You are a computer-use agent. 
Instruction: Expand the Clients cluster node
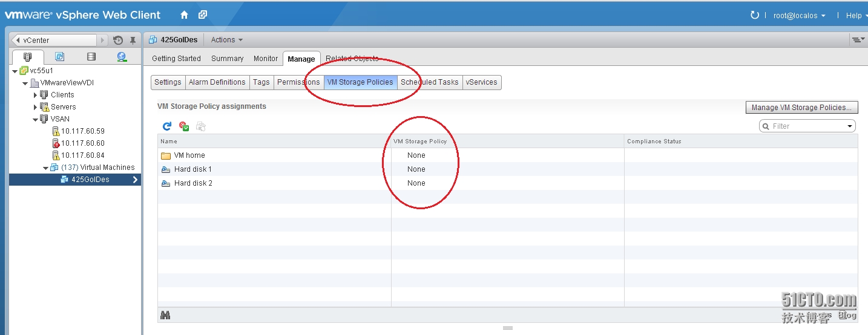[35, 95]
